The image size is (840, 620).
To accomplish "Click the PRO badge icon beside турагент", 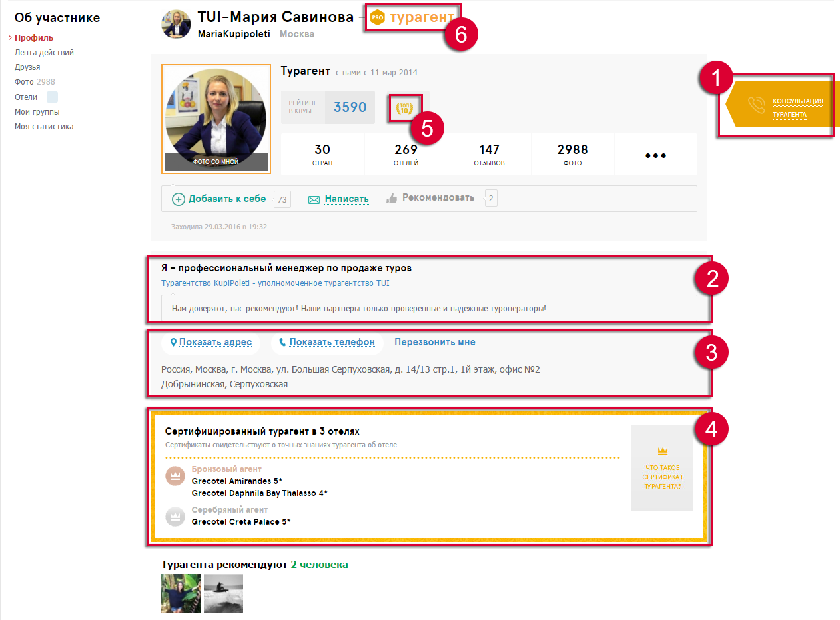I will click(378, 17).
